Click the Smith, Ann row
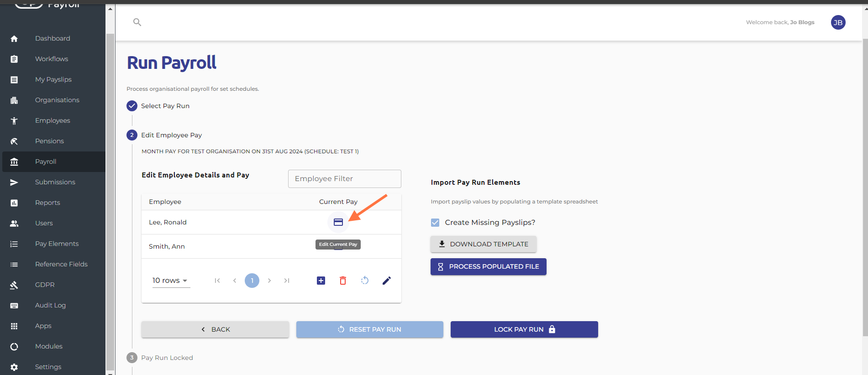The width and height of the screenshot is (868, 375). point(271,246)
